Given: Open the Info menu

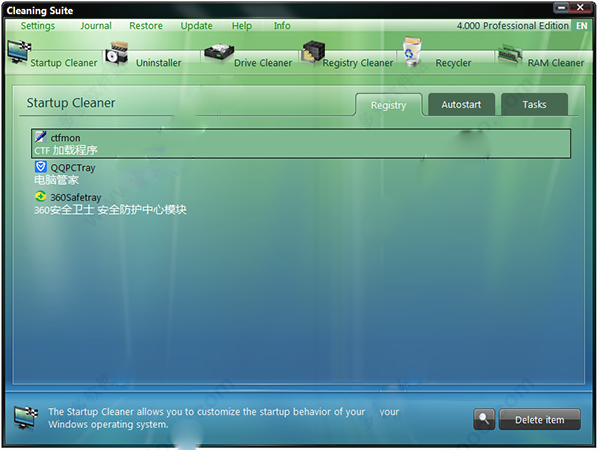Looking at the screenshot, I should tap(282, 26).
